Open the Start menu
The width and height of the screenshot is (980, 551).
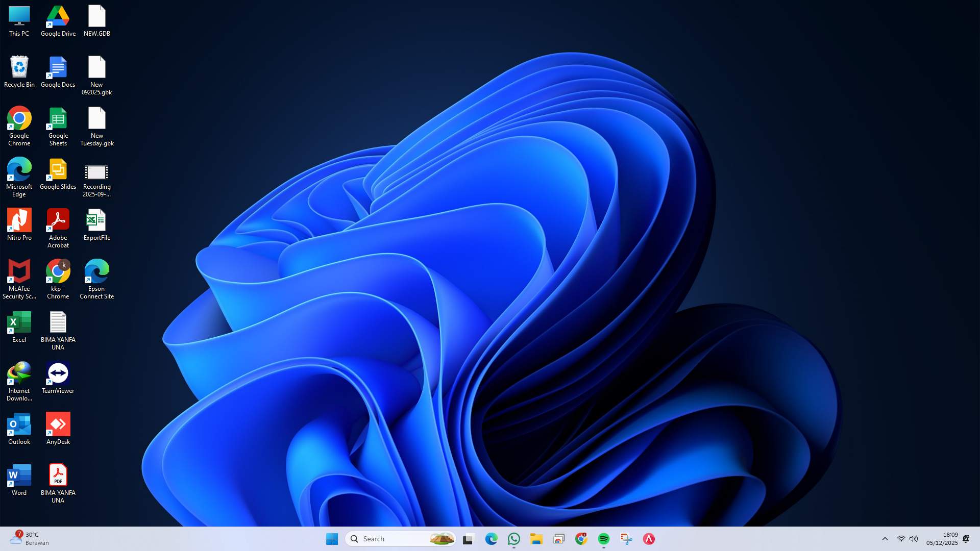click(332, 538)
